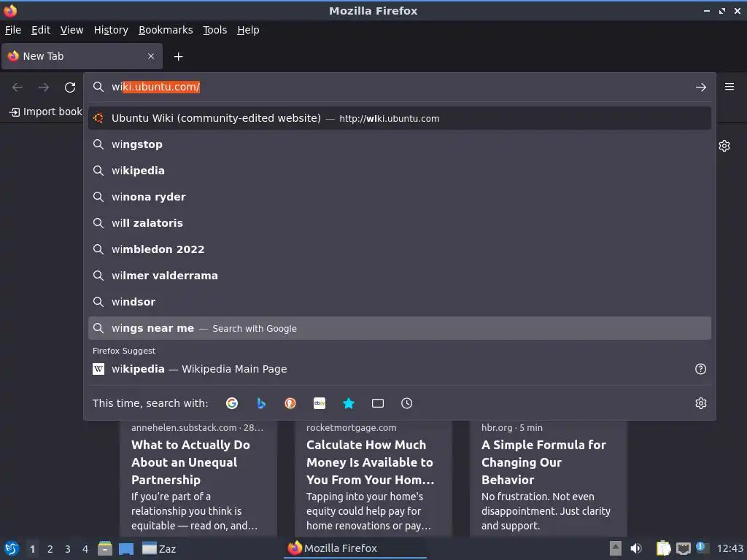Viewport: 747px width, 560px height.
Task: Click the Go arrow in address bar
Action: coord(700,87)
